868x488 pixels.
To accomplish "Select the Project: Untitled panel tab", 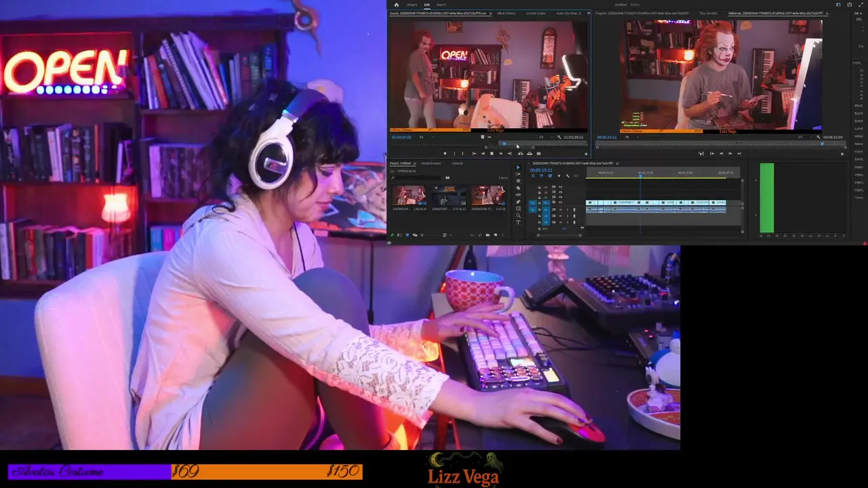I will click(400, 163).
